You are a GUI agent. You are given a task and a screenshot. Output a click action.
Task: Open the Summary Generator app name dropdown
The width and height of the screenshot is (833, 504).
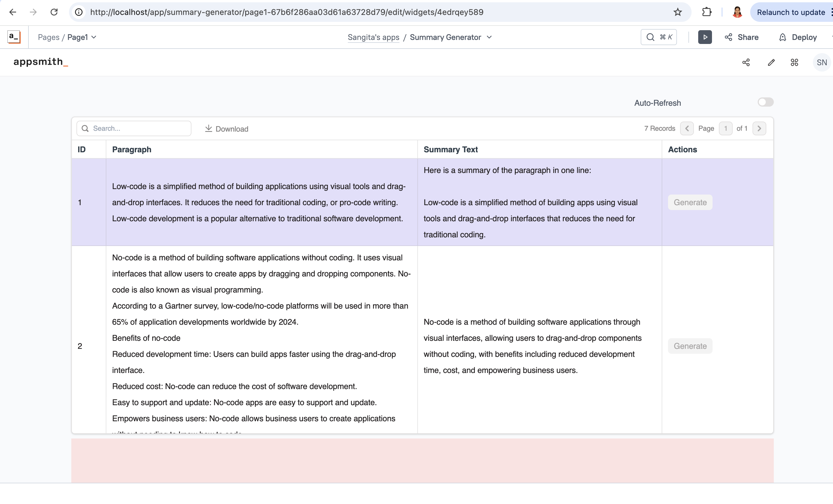tap(489, 37)
